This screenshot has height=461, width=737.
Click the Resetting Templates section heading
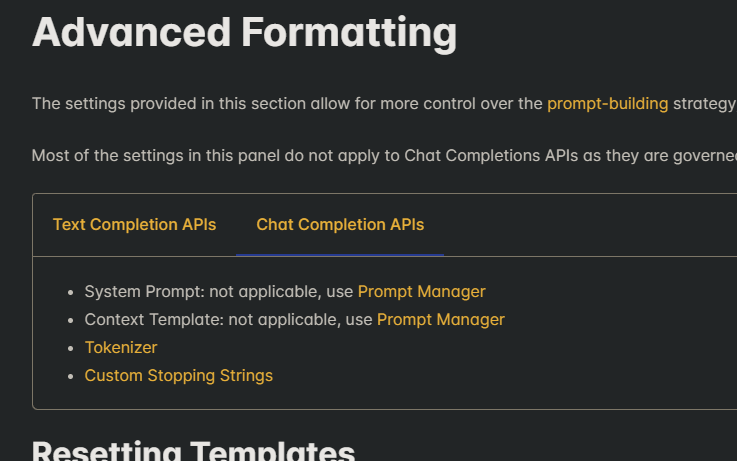tap(193, 451)
